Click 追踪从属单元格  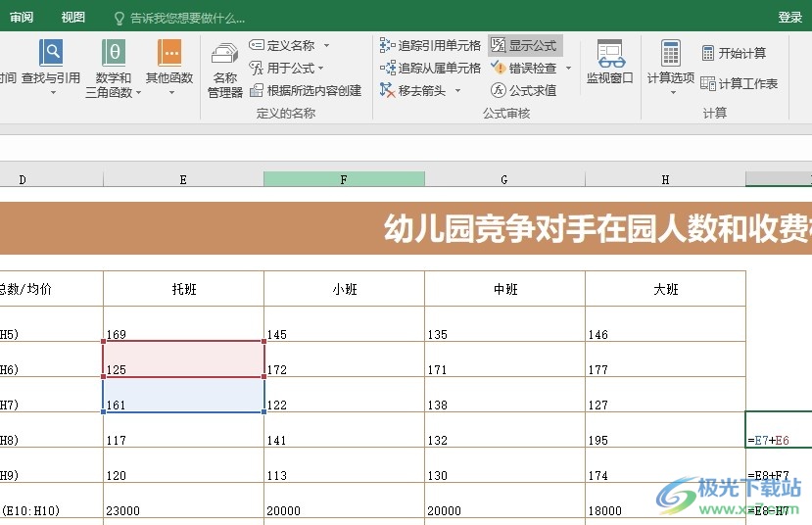(x=430, y=68)
